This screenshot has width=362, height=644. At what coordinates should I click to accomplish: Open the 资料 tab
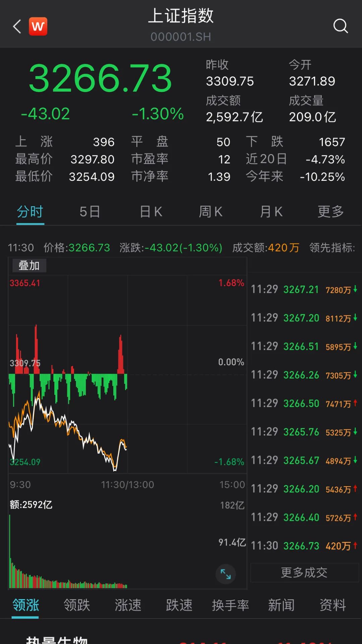(333, 605)
